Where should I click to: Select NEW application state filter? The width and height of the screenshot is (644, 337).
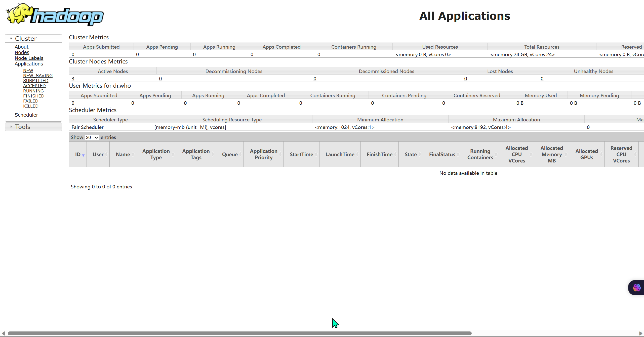pos(28,70)
